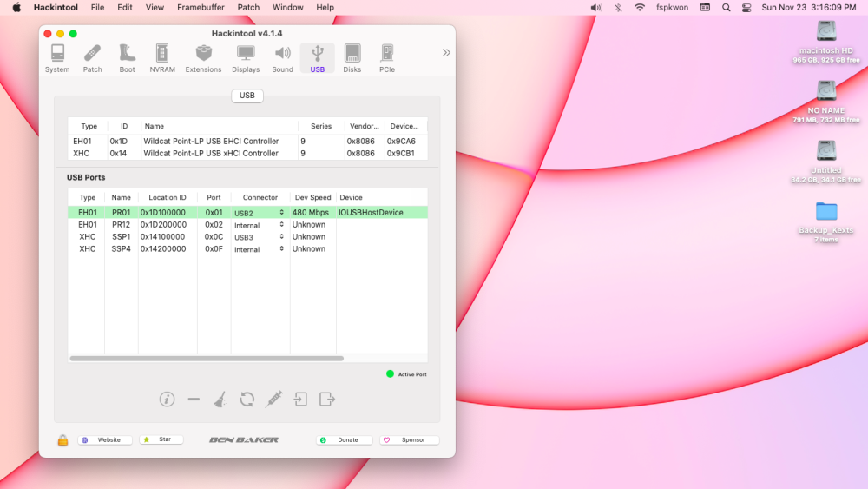
Task: Open the Extensions toolbar section
Action: (203, 58)
